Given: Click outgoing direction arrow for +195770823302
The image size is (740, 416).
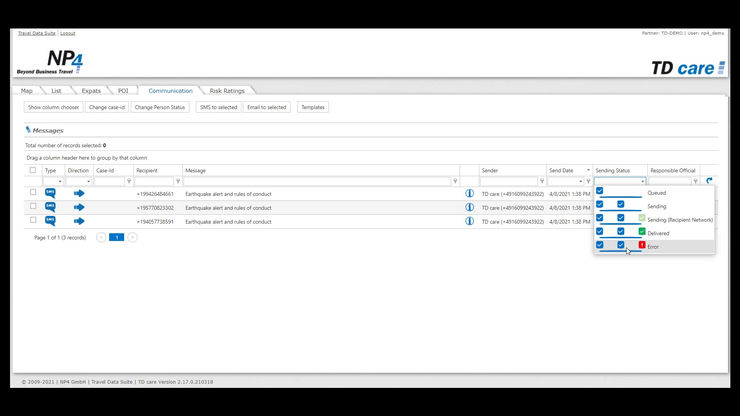Looking at the screenshot, I should [79, 207].
